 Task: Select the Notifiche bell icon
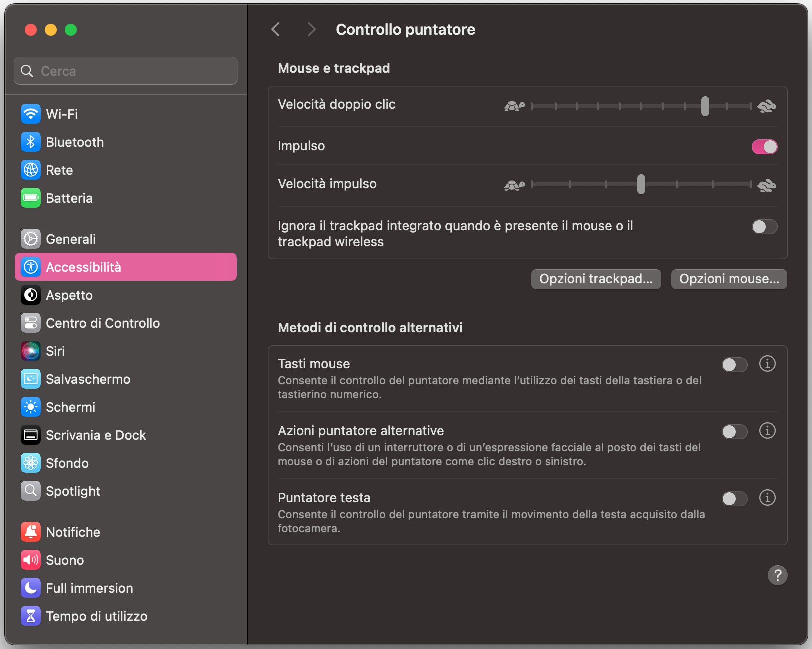tap(30, 532)
